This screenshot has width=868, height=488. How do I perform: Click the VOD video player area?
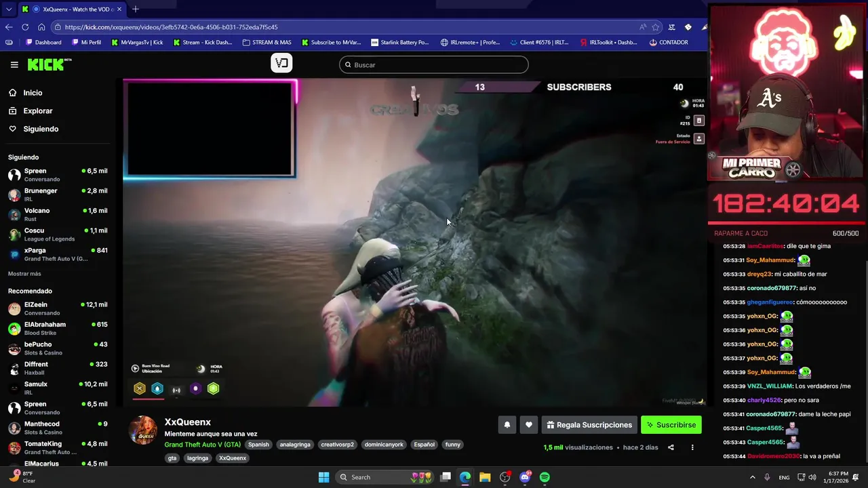pos(414,243)
